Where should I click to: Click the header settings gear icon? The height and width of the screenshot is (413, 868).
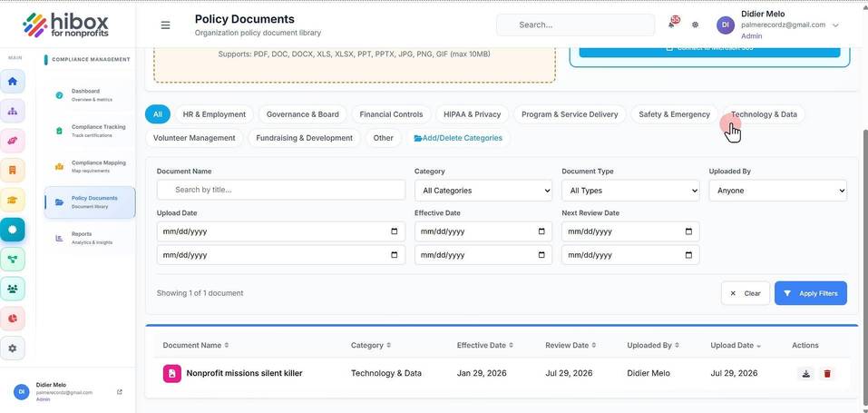[696, 25]
